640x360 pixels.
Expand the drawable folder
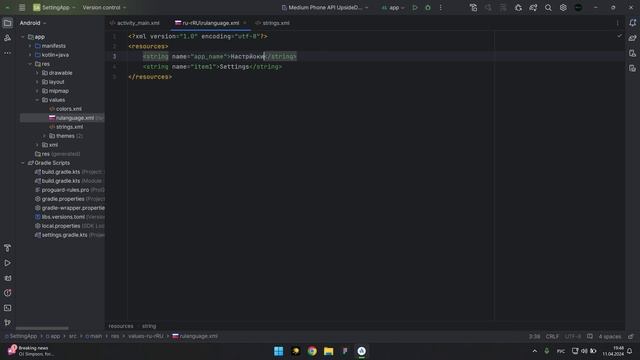(38, 73)
